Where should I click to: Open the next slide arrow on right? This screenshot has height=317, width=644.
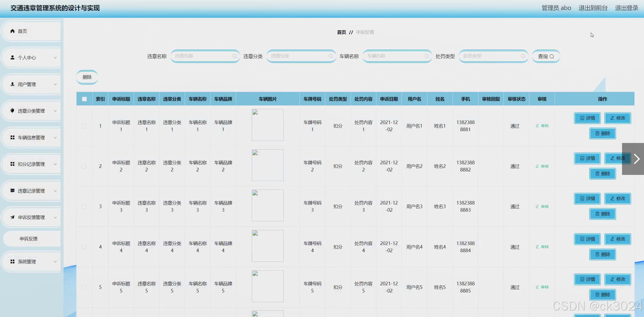pyautogui.click(x=637, y=159)
